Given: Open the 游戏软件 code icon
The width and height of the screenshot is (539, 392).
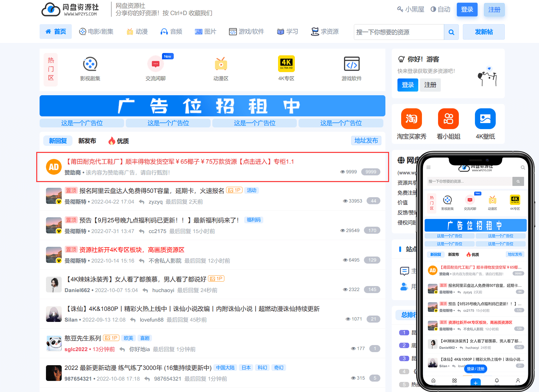Looking at the screenshot, I should point(352,64).
